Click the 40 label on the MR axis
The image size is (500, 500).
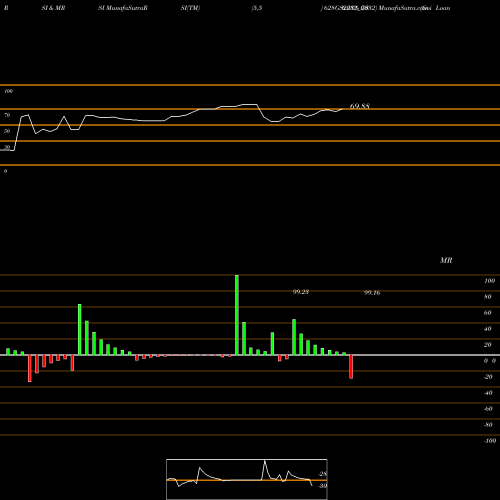[x=488, y=329]
